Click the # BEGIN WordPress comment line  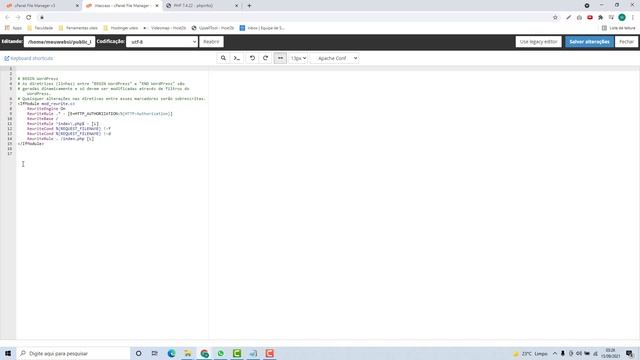38,78
